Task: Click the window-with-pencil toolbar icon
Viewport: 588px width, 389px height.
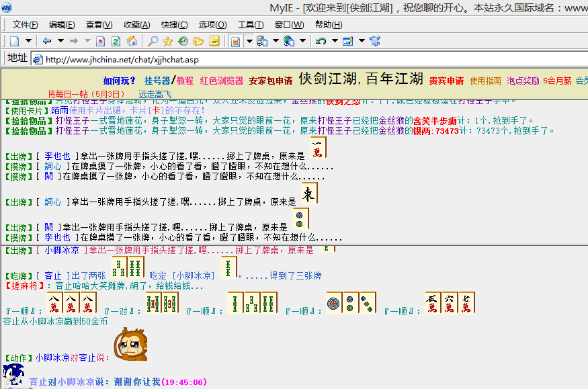Action: tap(348, 41)
